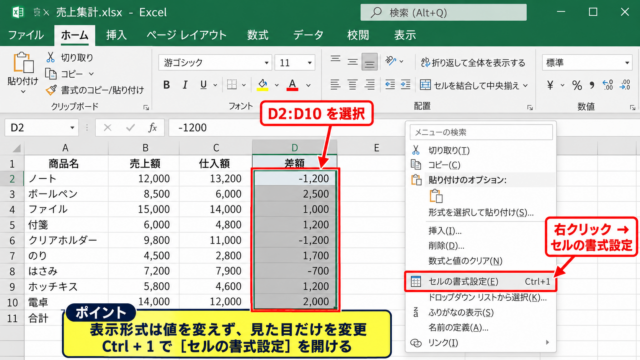Choose 名前の定義(A) in context menu

(480, 327)
